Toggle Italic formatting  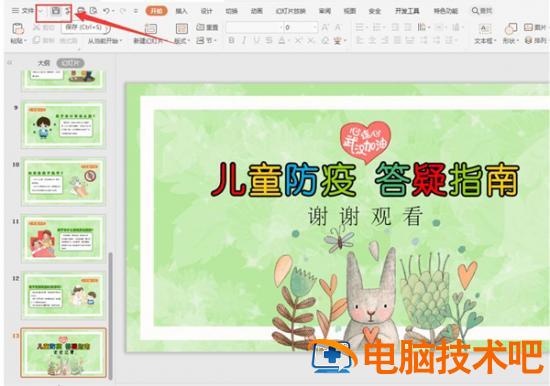(x=244, y=41)
